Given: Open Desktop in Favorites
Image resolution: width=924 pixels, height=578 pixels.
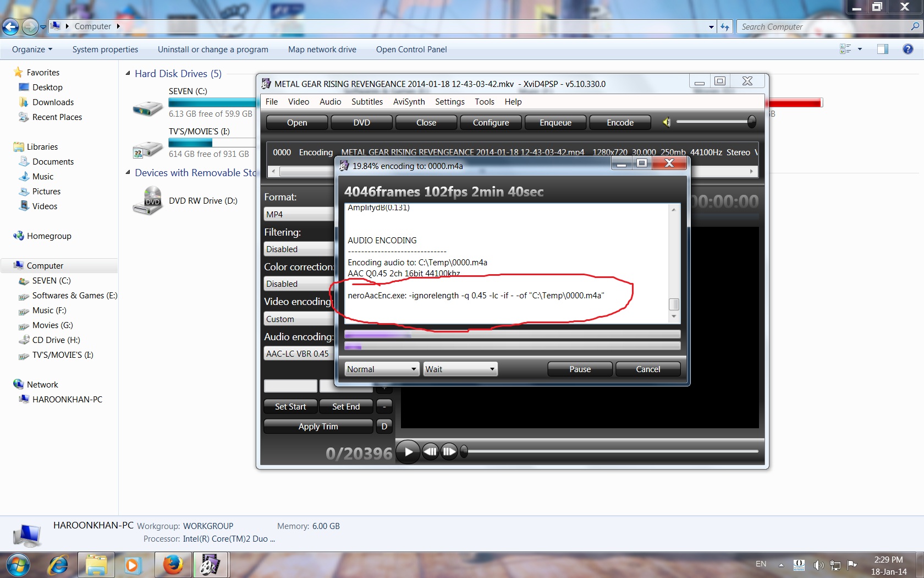Looking at the screenshot, I should click(47, 87).
